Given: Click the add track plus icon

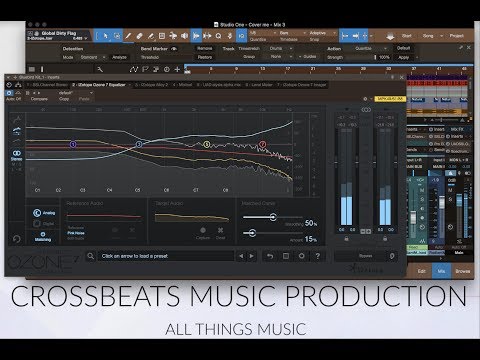Looking at the screenshot, I should [177, 69].
